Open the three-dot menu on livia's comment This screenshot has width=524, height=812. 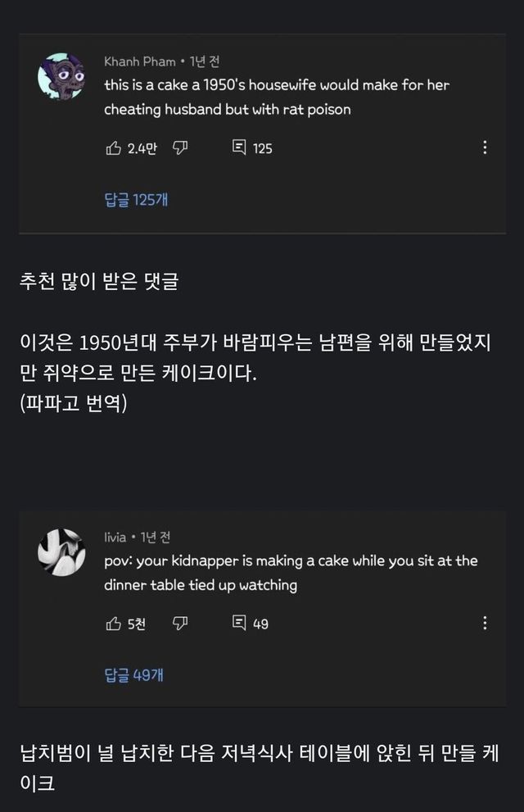(485, 624)
